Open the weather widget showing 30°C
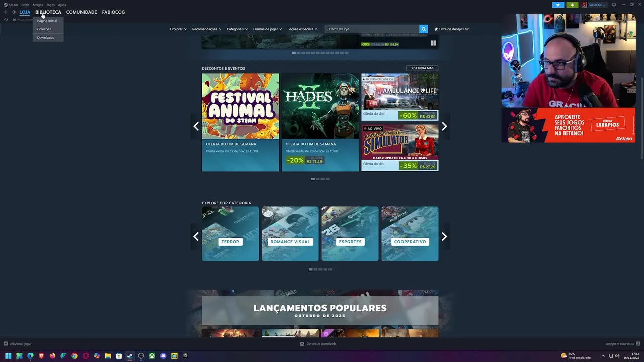The width and height of the screenshot is (644, 362). click(x=576, y=356)
